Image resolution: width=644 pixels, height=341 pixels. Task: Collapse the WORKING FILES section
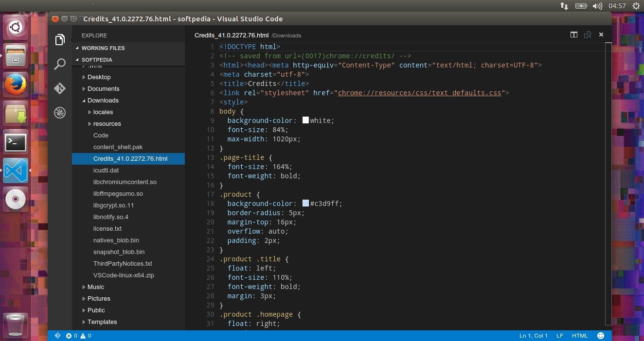(x=128, y=48)
